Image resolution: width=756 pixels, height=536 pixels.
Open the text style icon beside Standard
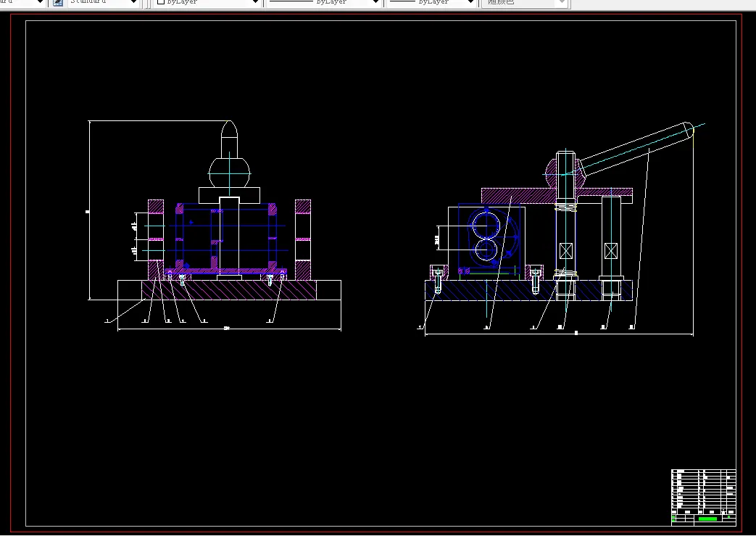pyautogui.click(x=58, y=2)
